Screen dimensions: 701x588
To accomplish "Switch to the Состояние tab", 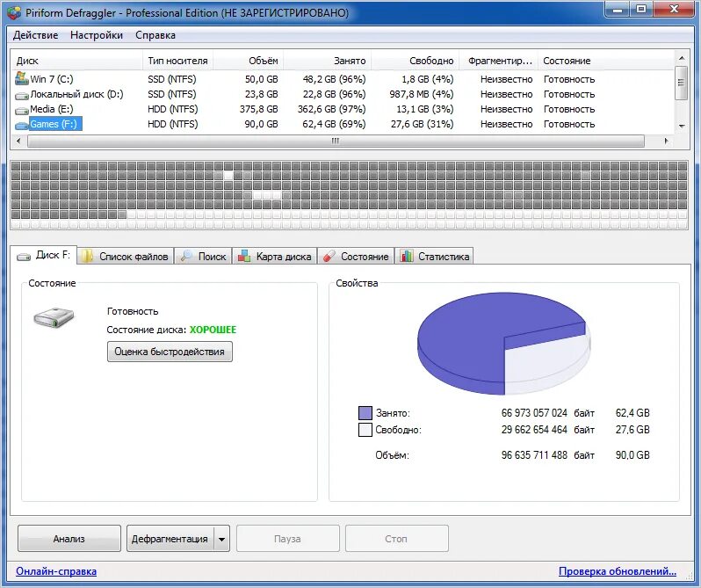I will click(x=356, y=257).
